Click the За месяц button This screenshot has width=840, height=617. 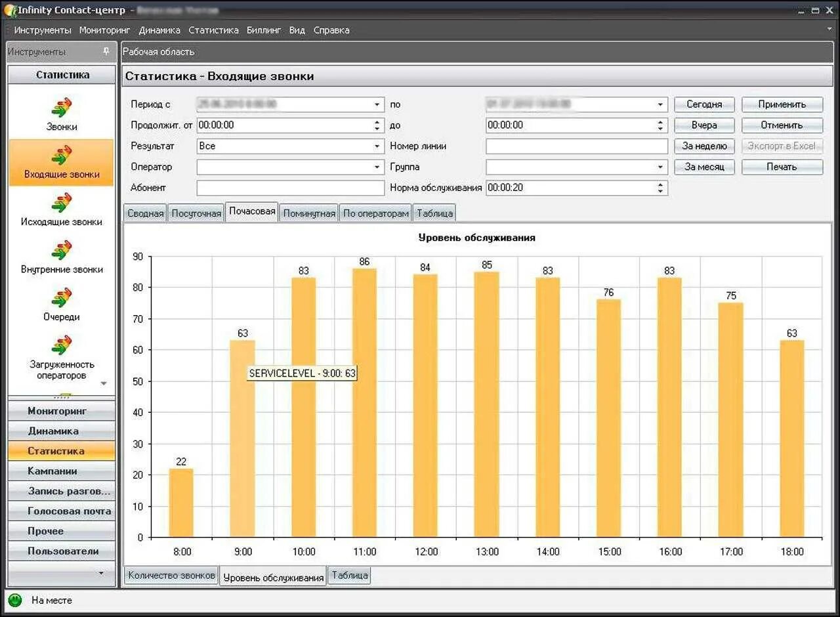pyautogui.click(x=704, y=167)
